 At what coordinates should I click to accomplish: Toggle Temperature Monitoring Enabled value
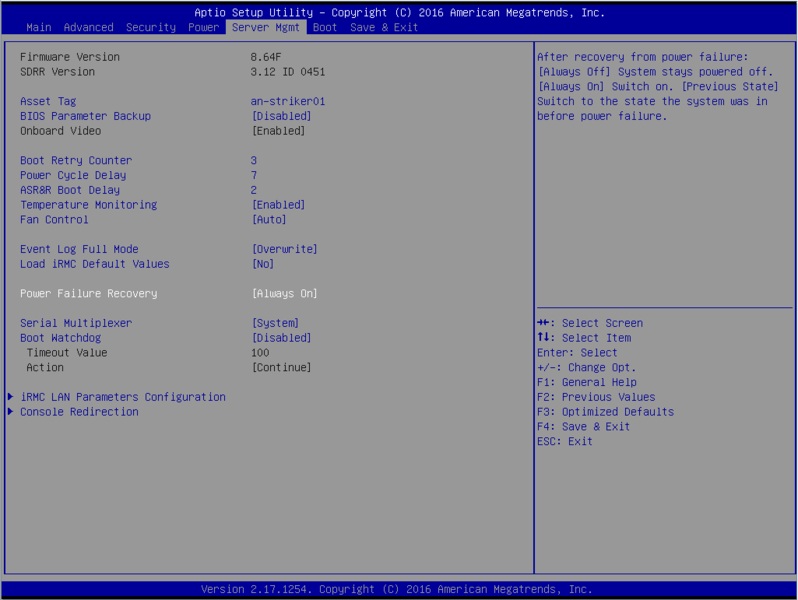point(278,205)
